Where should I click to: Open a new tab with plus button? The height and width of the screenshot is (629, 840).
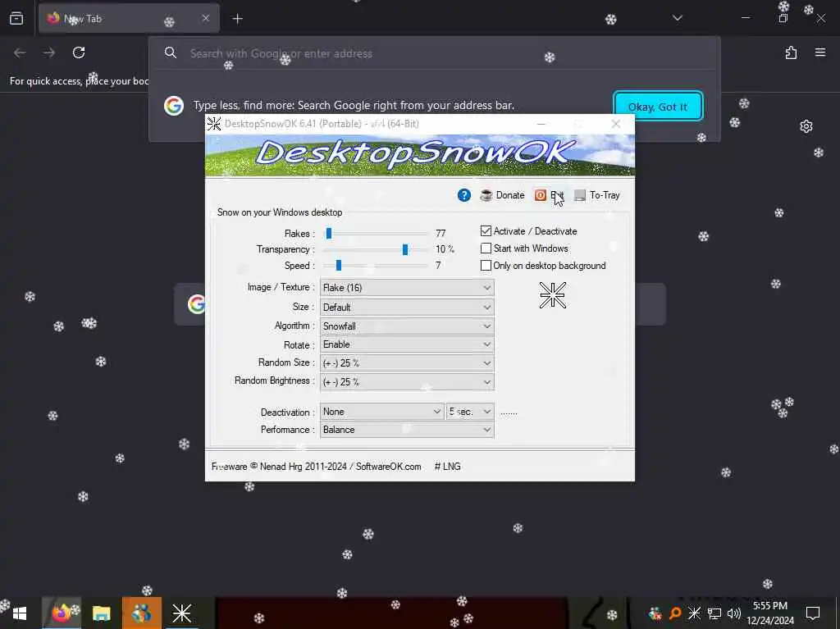point(237,19)
